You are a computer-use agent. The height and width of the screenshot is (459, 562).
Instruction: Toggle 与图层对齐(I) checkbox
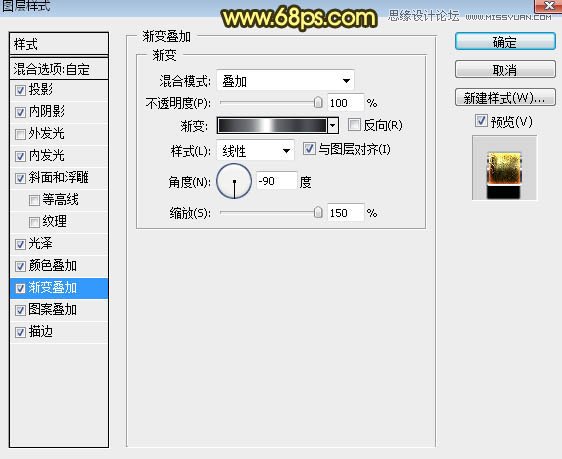point(309,148)
